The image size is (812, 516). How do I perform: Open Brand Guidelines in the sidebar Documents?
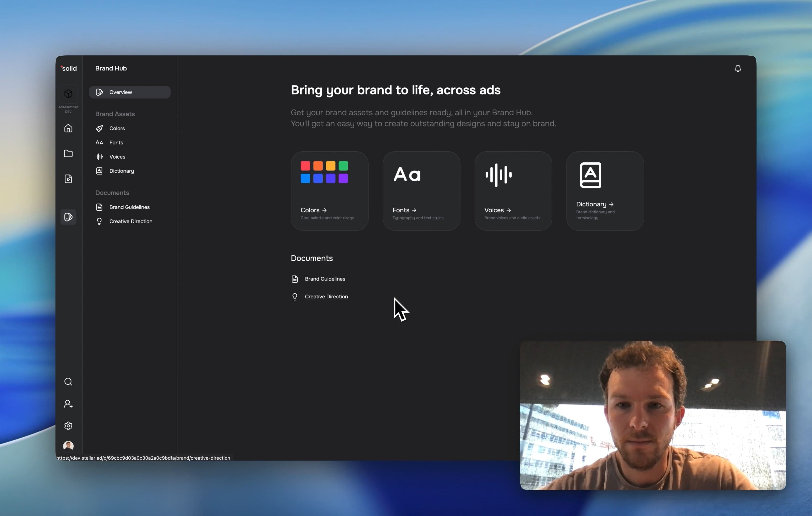130,207
